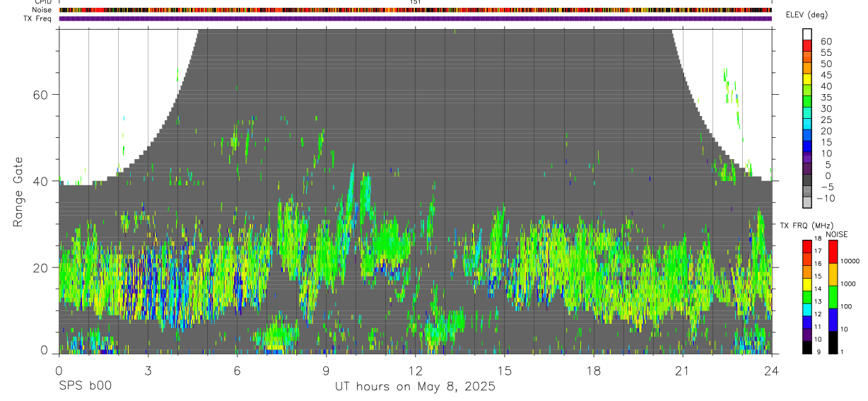This screenshot has width=868, height=401.
Task: Click the x-axis tick label '21'
Action: [683, 371]
